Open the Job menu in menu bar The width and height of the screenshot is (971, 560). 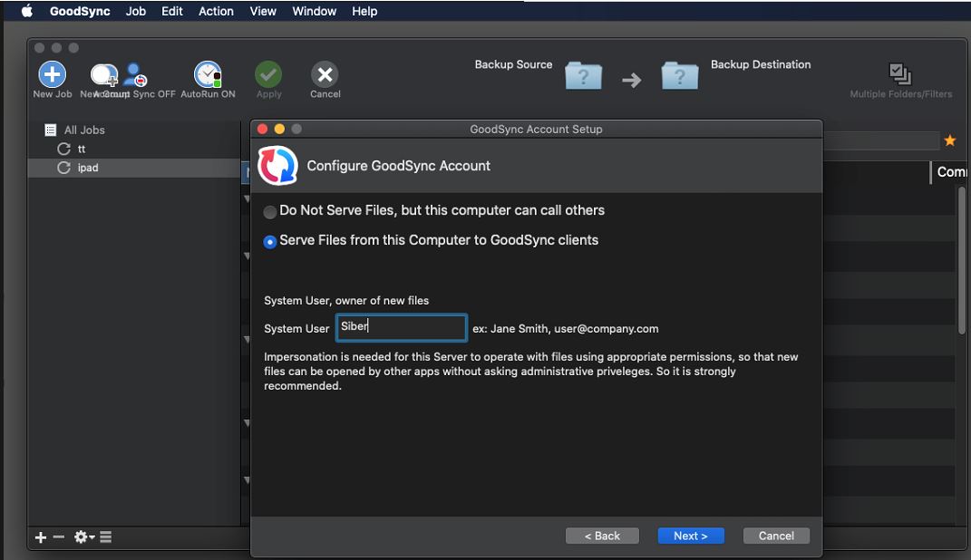[136, 11]
